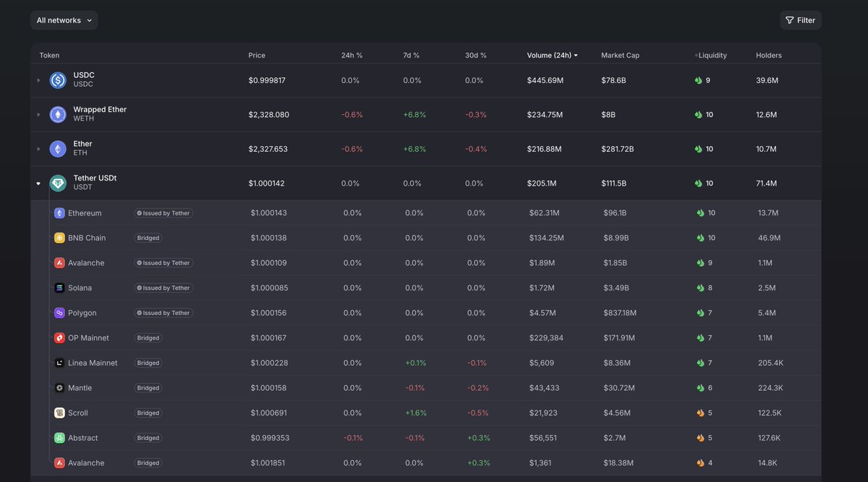Sort by the Market Cap column header
868x482 pixels.
(x=620, y=56)
